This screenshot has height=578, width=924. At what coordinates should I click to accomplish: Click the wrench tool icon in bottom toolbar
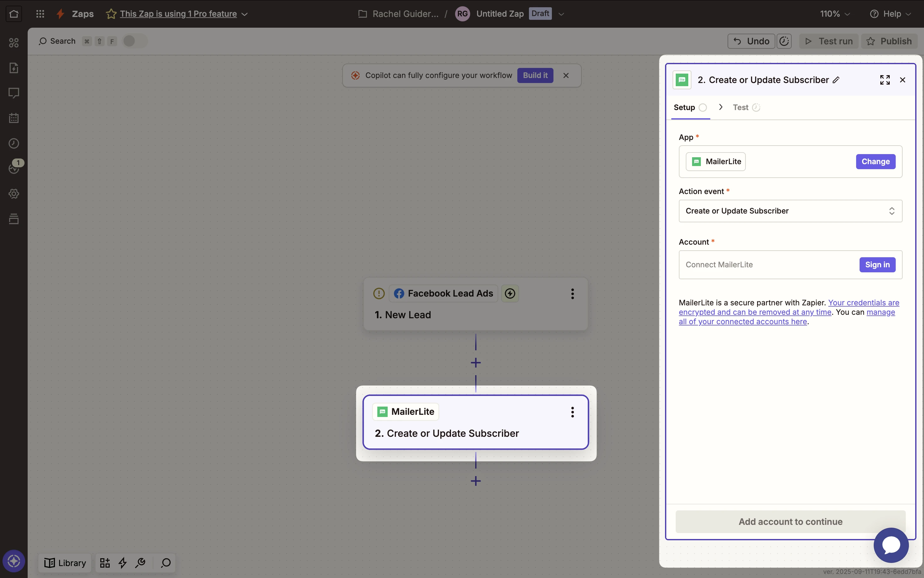point(140,563)
